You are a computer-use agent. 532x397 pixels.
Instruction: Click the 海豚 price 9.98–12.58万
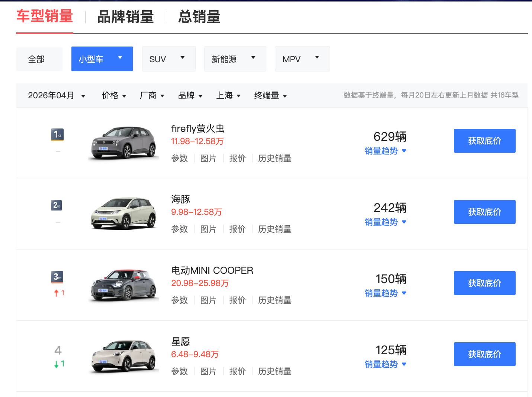click(196, 212)
